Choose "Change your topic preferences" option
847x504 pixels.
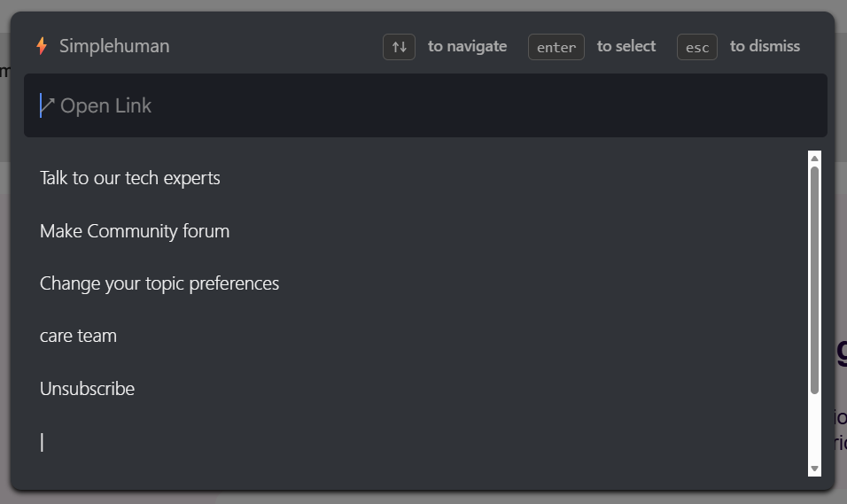click(159, 283)
